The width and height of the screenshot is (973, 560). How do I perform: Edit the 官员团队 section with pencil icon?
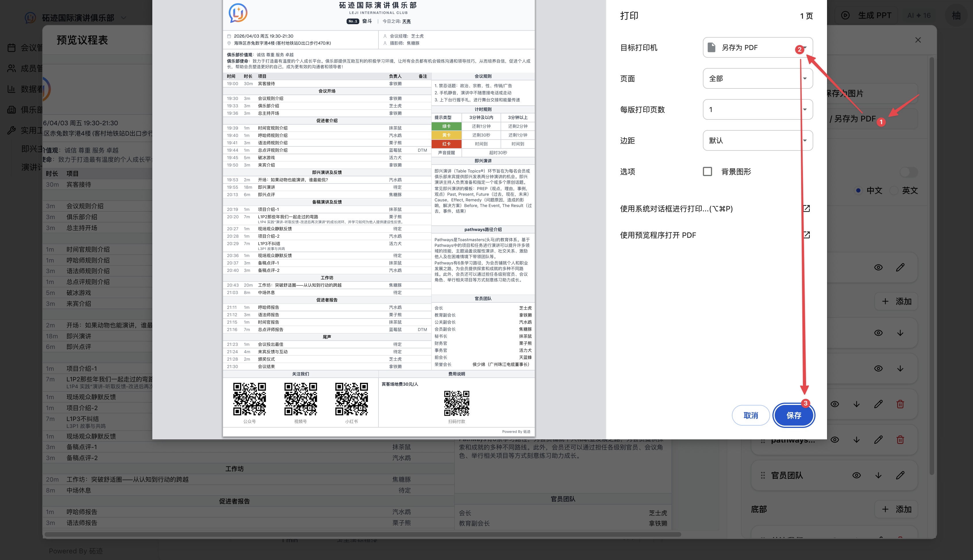point(900,475)
